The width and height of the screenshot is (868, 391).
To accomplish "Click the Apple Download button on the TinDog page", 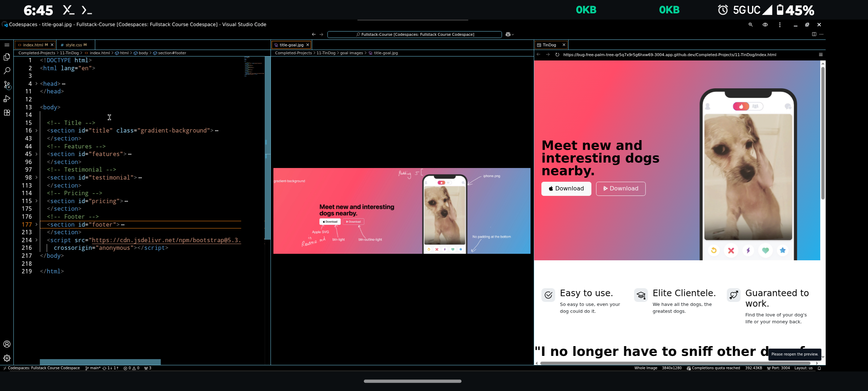I will [566, 189].
